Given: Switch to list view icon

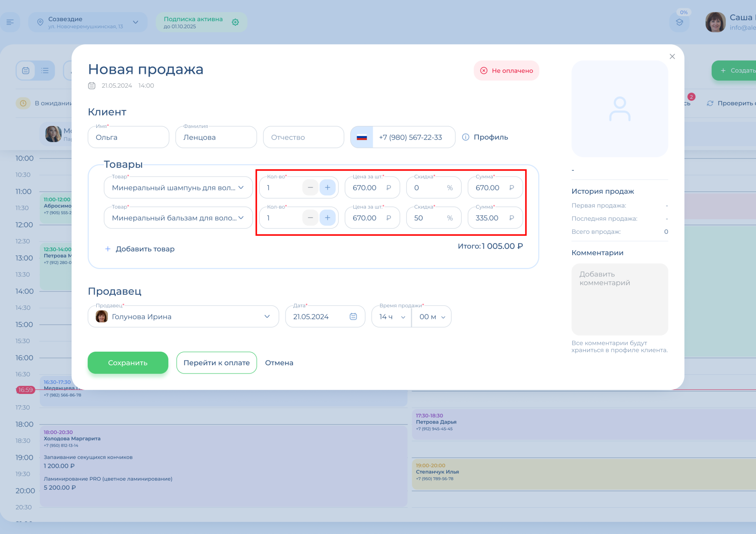Looking at the screenshot, I should [x=45, y=71].
